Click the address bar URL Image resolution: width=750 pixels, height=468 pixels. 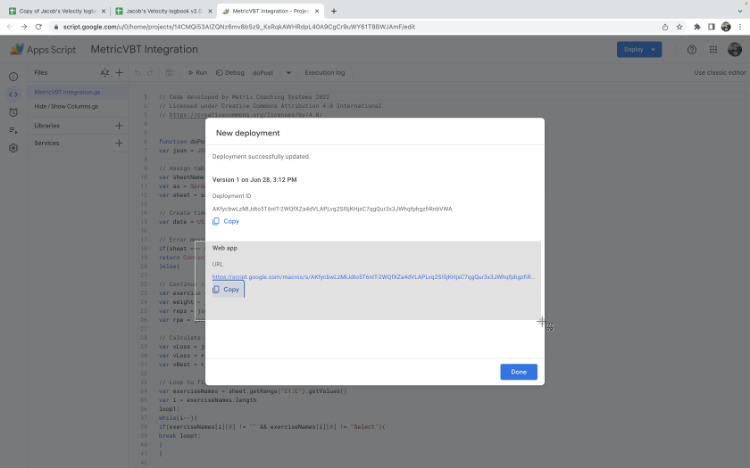click(x=239, y=27)
